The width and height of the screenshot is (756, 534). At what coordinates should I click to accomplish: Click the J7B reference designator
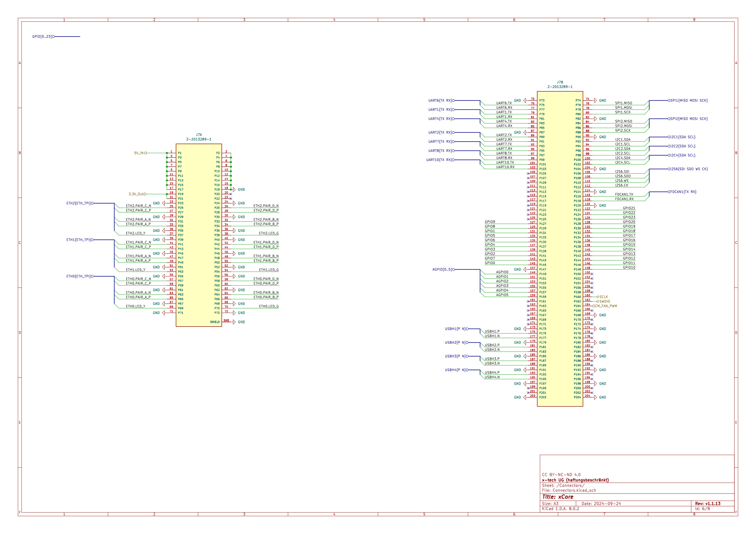coord(560,82)
